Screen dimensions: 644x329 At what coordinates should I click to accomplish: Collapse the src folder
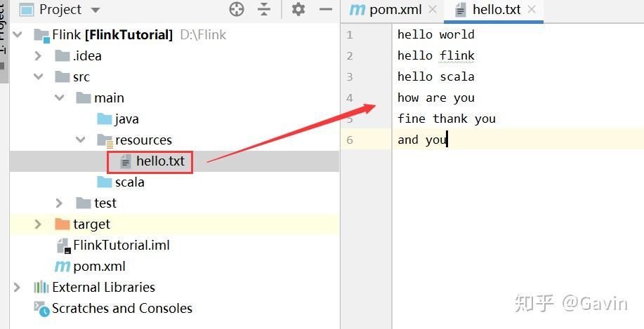click(39, 76)
